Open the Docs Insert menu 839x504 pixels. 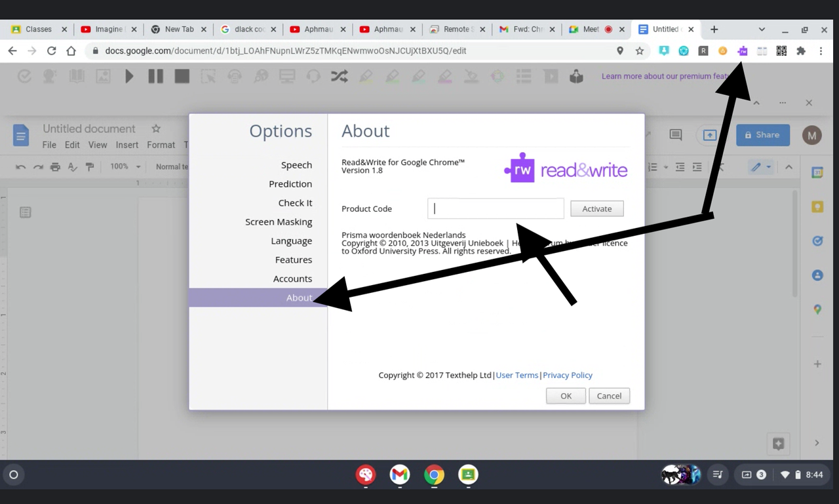[x=127, y=145]
